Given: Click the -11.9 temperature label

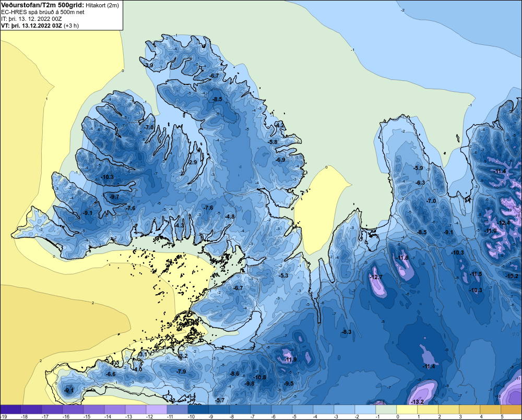Looking at the screenshot, I should tap(290, 359).
